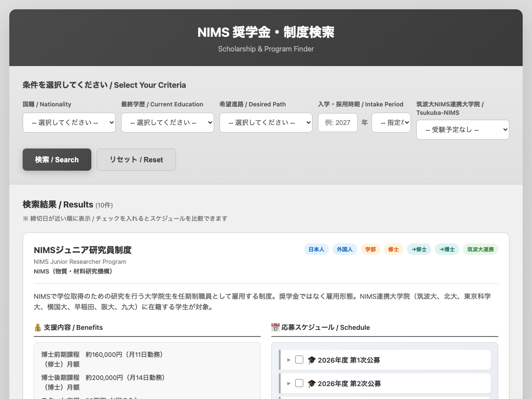Open the 希望進路 / Desired Path dropdown
The image size is (532, 399).
(266, 122)
